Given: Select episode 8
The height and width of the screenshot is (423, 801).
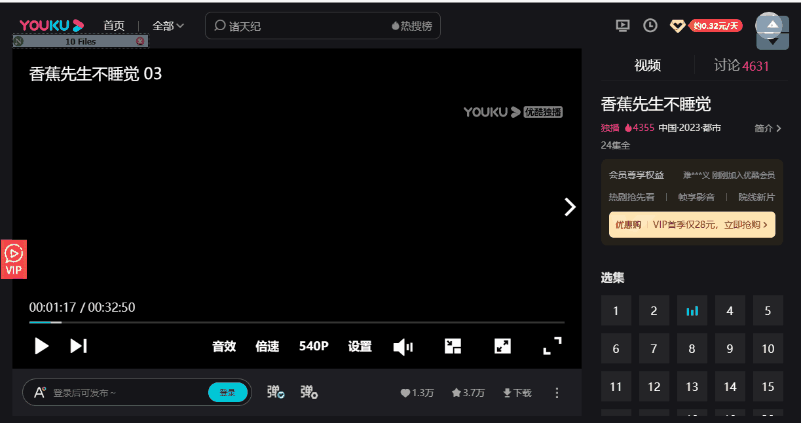Looking at the screenshot, I should pos(692,348).
